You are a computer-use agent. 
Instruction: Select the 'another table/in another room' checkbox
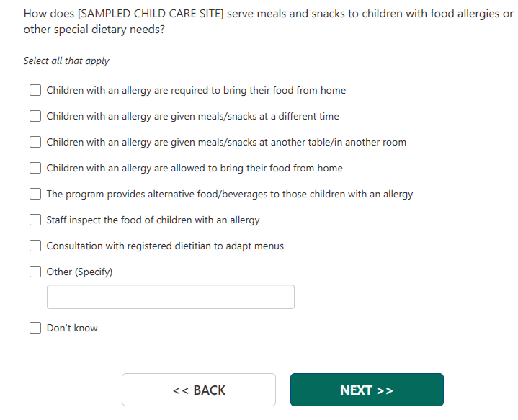point(35,143)
